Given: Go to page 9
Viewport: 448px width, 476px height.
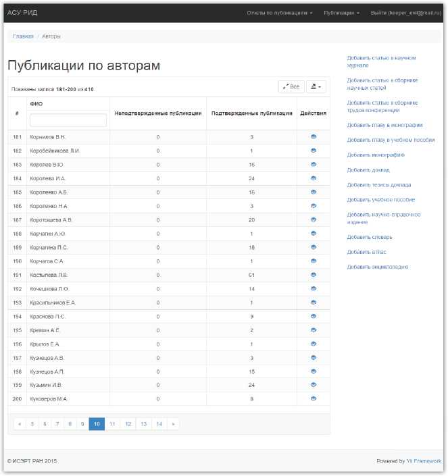Looking at the screenshot, I should pos(82,424).
